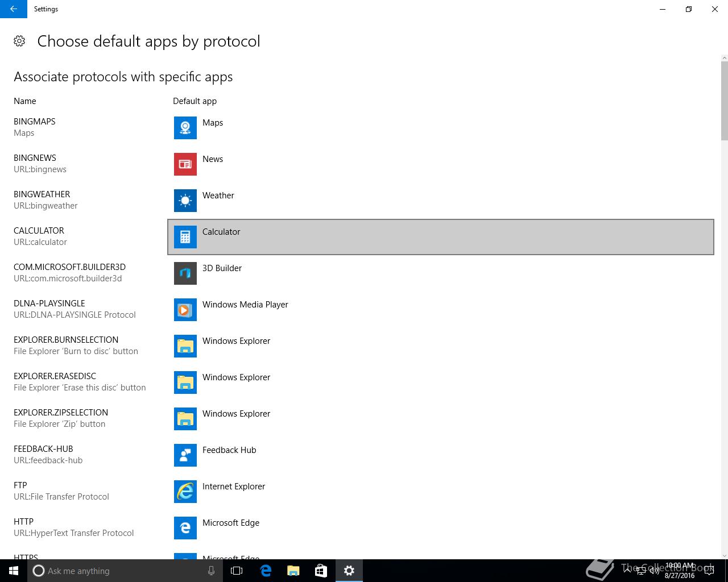Screen dimensions: 728x582
Task: Click the CALCULATOR protocol name
Action: point(39,231)
